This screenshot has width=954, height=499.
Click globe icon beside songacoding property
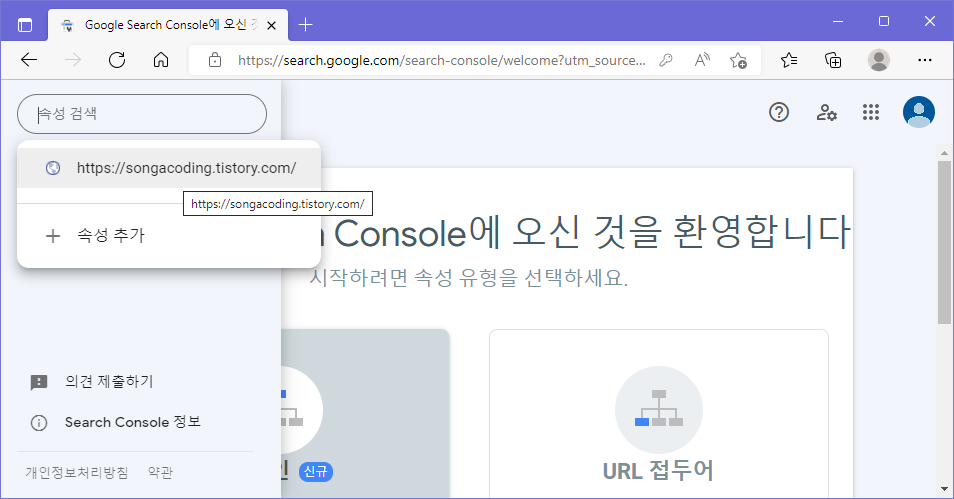point(53,168)
